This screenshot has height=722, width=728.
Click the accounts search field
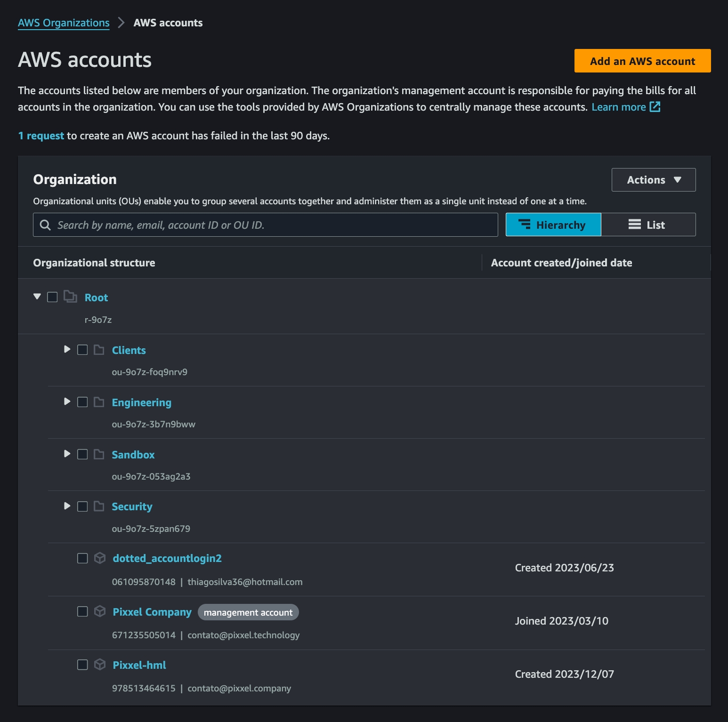273,225
